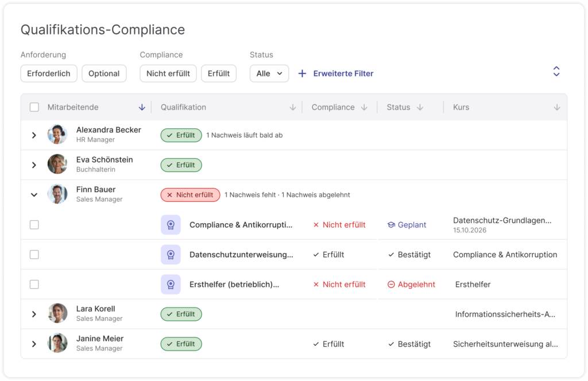Toggle the Optional filter chip

coord(104,74)
